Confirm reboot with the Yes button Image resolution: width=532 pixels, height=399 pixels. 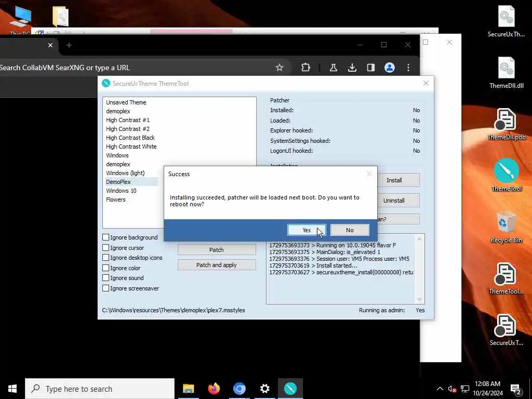307,230
